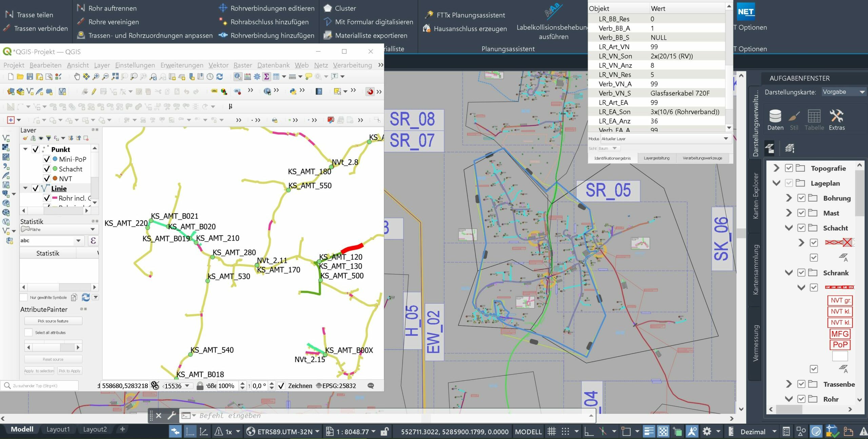The width and height of the screenshot is (868, 439).
Task: Click the QGIS Save Project icon
Action: 30,77
